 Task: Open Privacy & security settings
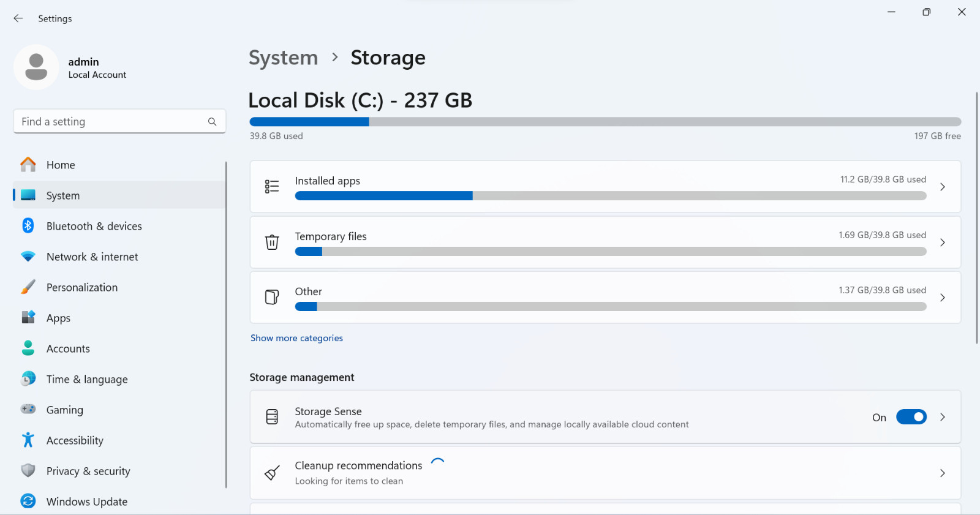119,471
